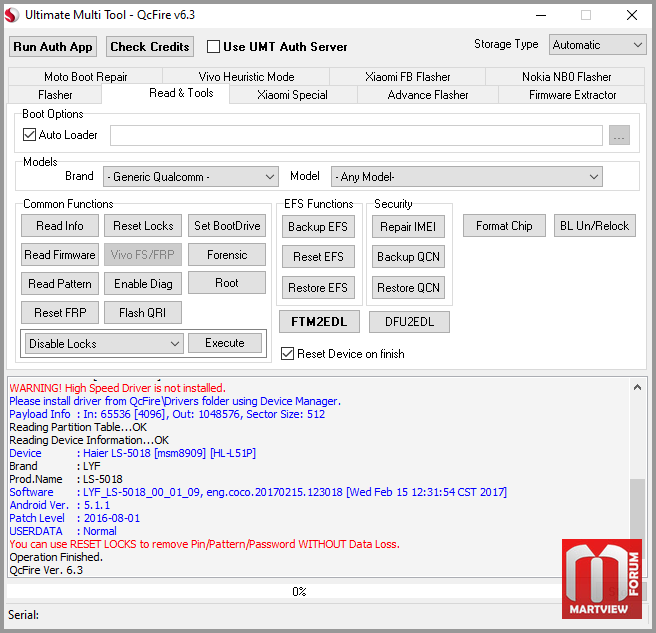Select the Firmware Extractor tab

(x=572, y=95)
